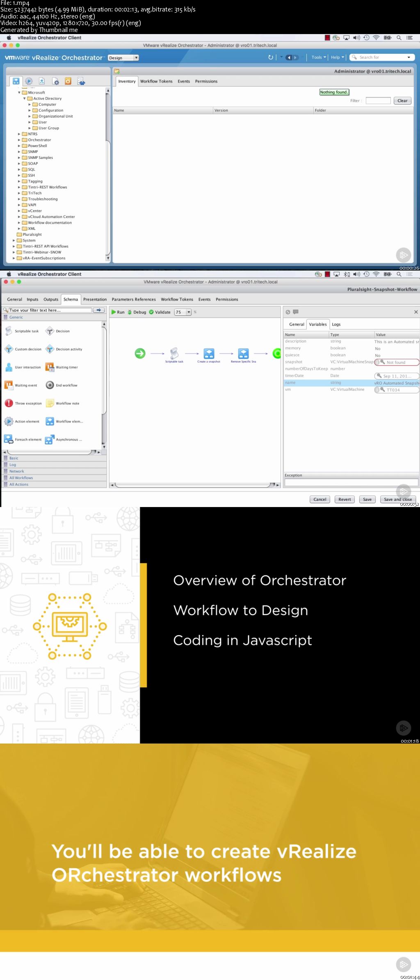Select the Workflow note palette element
Screen dimensions: 420x980
click(x=62, y=403)
